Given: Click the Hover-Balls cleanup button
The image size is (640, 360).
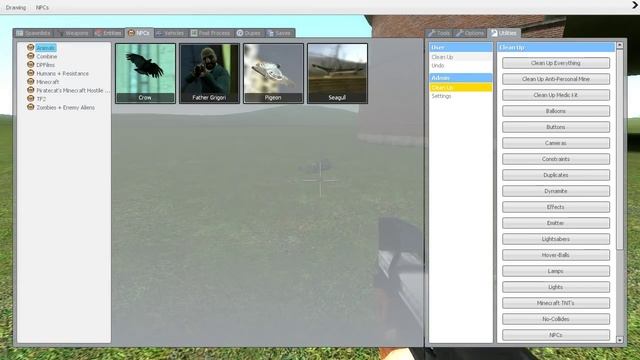Looking at the screenshot, I should [556, 255].
